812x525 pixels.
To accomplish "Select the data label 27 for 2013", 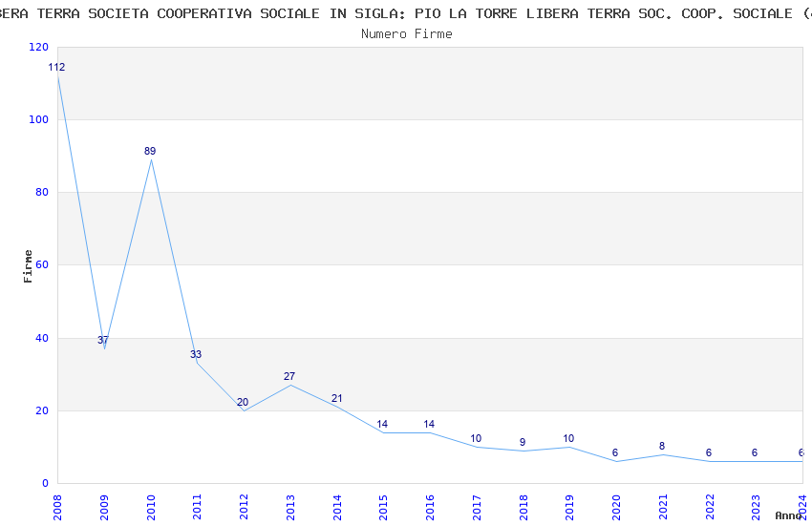I will point(288,376).
